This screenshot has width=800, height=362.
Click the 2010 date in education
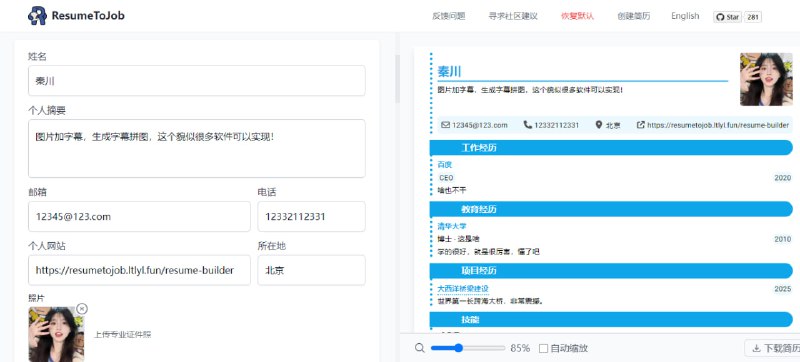tap(783, 239)
